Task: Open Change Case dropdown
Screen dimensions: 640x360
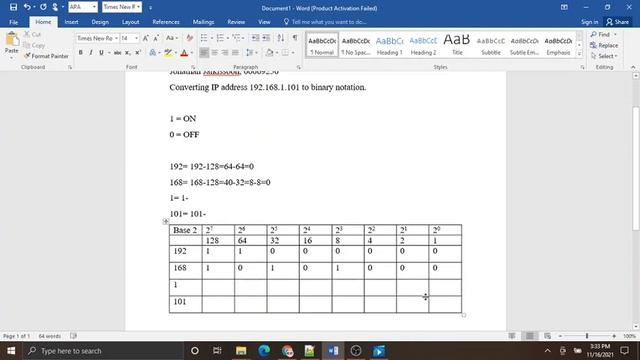Action: click(x=172, y=38)
